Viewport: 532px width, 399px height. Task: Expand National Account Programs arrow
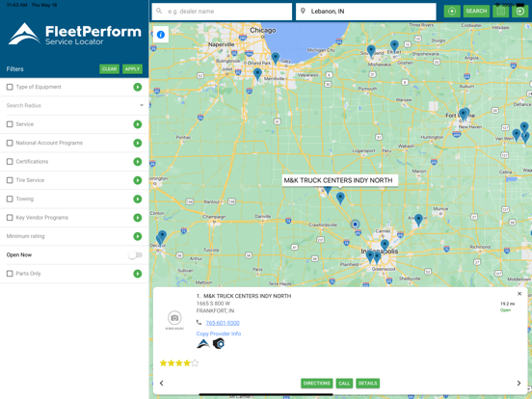138,143
